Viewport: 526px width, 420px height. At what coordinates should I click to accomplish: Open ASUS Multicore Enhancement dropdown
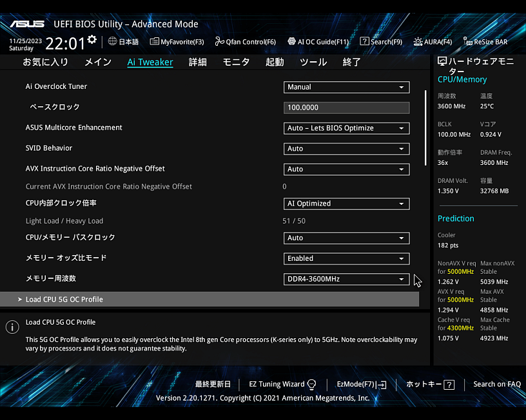click(347, 128)
